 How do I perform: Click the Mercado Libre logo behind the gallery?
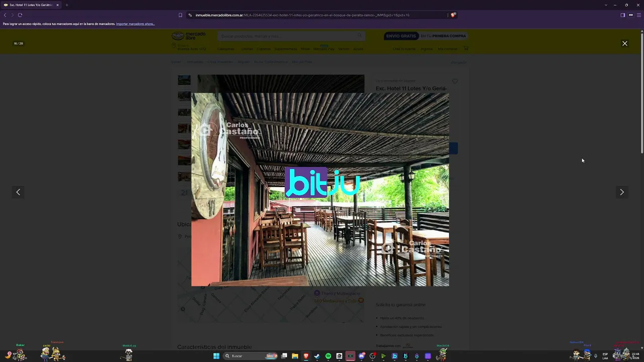pyautogui.click(x=189, y=36)
